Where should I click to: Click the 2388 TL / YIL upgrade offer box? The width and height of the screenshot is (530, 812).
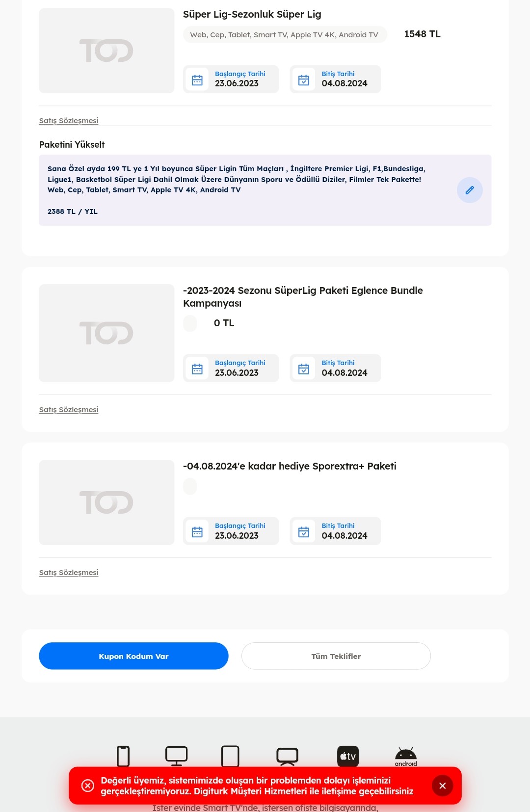point(265,190)
